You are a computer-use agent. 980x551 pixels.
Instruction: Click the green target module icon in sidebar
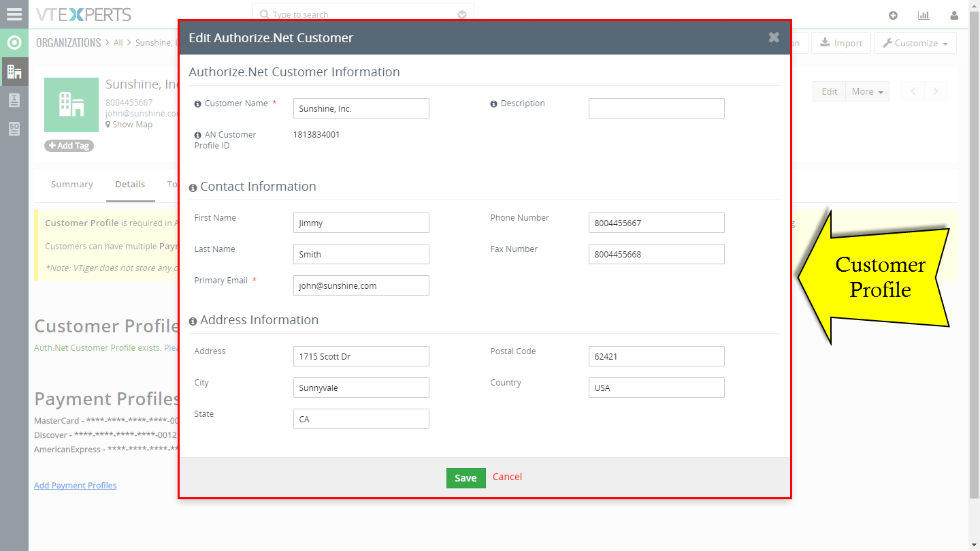click(14, 42)
